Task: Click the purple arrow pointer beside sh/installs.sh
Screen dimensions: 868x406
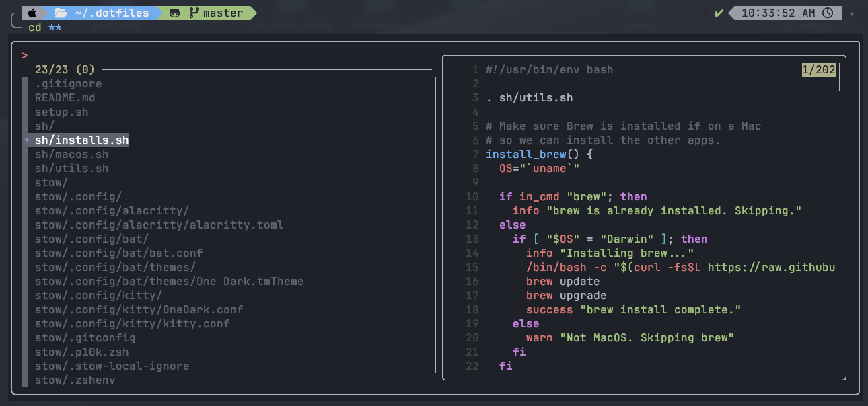Action: 26,140
